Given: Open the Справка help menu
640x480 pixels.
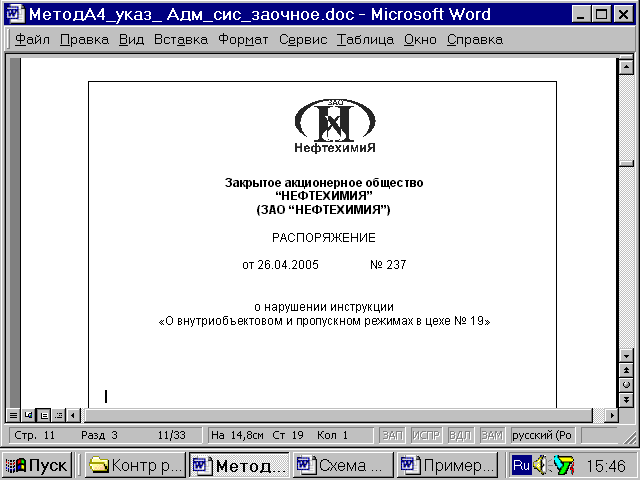Looking at the screenshot, I should click(x=475, y=40).
